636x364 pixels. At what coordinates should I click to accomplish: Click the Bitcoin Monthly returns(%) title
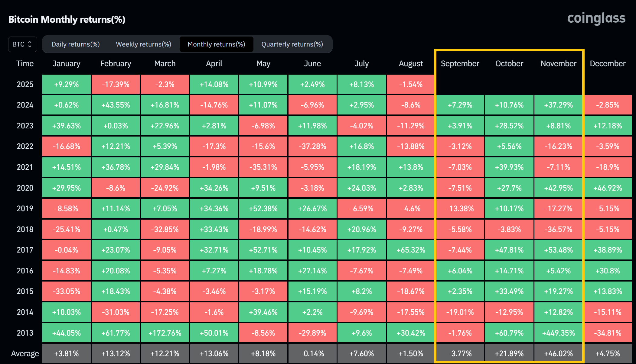67,19
